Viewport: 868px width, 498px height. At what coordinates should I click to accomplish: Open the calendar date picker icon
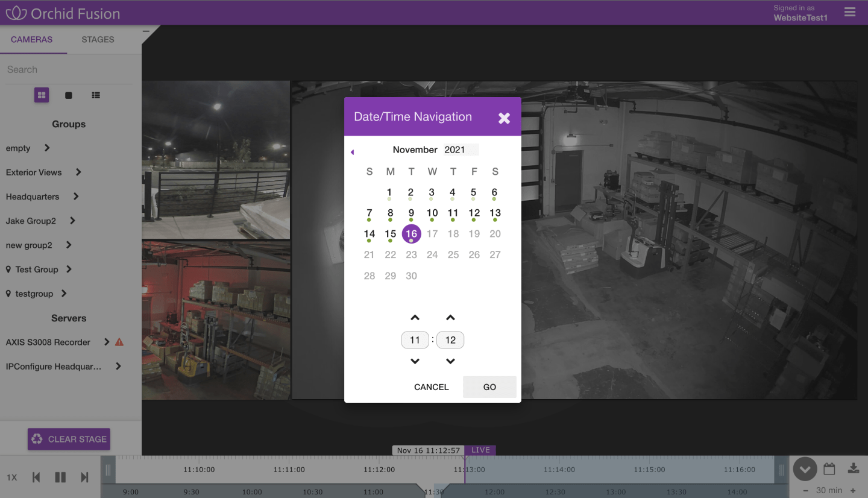pos(829,468)
